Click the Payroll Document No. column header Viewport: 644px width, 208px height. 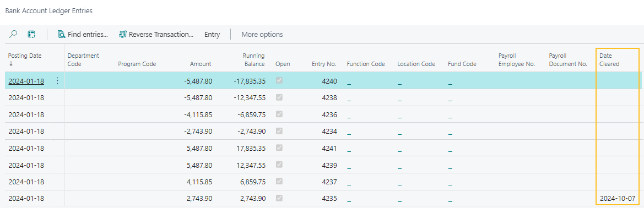568,59
